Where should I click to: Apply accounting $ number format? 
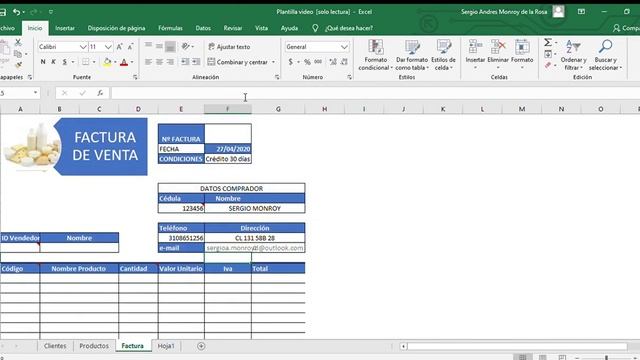(x=291, y=62)
